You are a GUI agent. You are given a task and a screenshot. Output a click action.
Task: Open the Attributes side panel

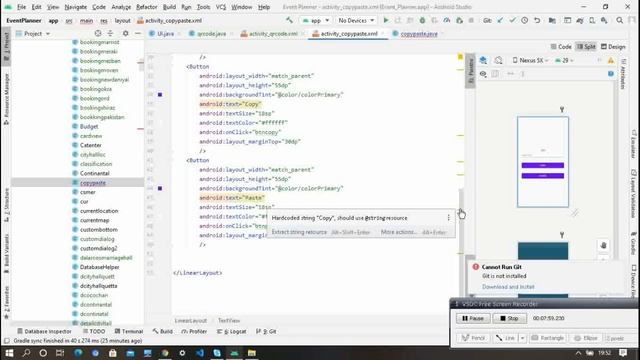(623, 74)
